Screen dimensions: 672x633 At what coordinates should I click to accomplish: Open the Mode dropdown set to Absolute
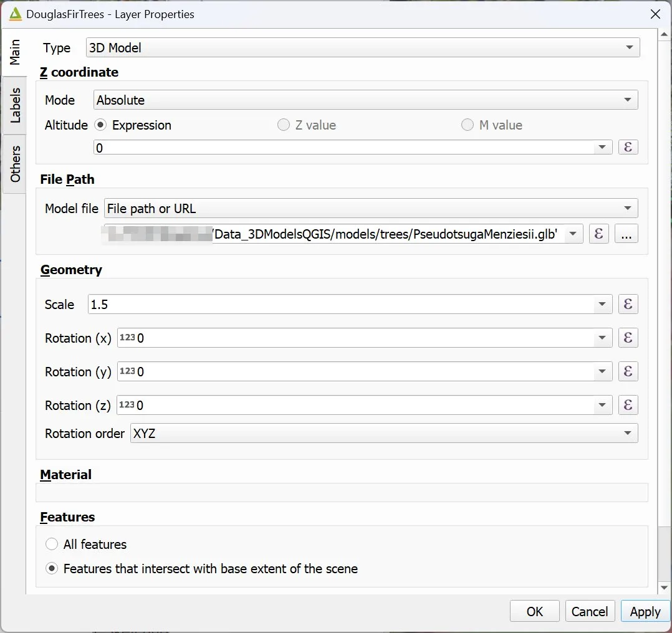(365, 100)
